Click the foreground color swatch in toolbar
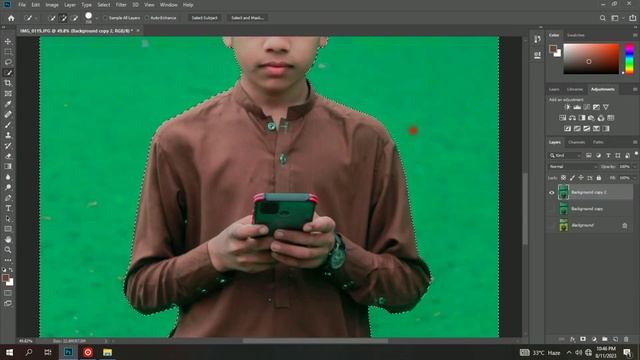 (x=5, y=278)
